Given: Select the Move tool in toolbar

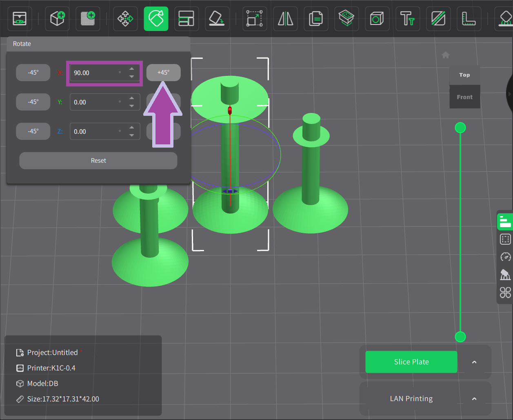Looking at the screenshot, I should click(125, 19).
